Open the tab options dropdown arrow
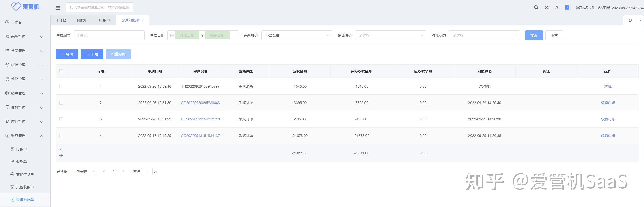The image size is (644, 207). click(x=640, y=20)
